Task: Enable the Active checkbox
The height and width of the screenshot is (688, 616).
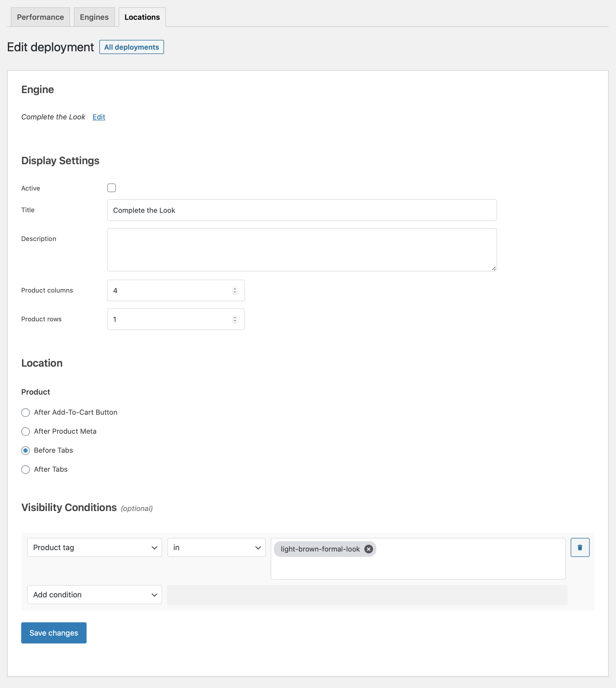Action: pos(111,188)
